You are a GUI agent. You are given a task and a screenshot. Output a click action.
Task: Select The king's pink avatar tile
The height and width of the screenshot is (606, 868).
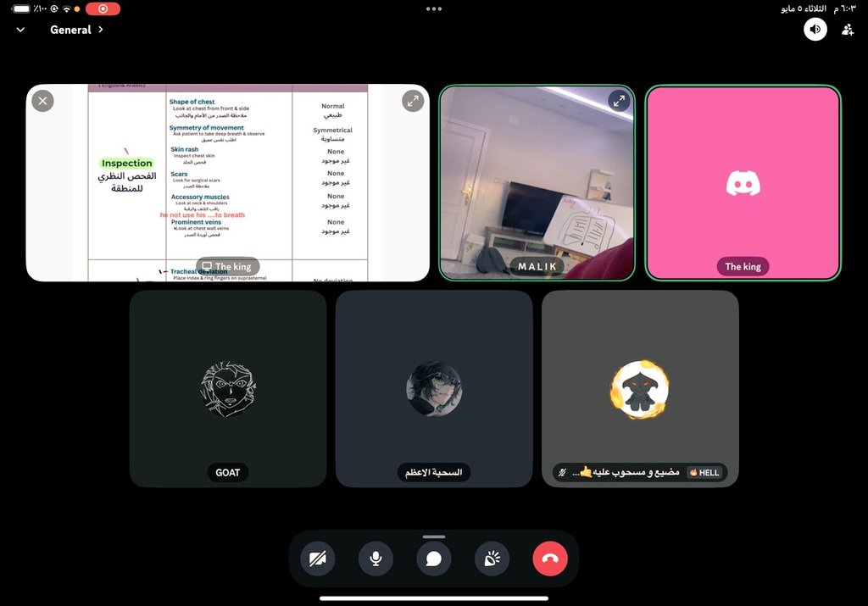click(743, 182)
